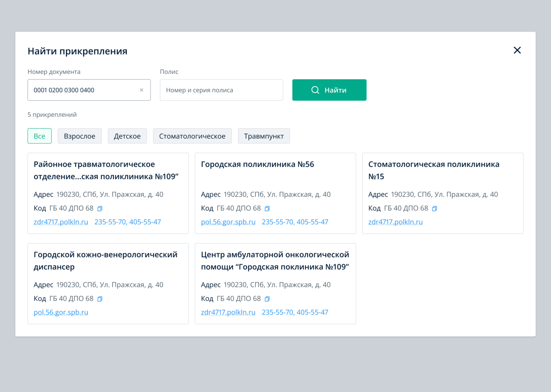Show only Детское attachments
This screenshot has height=392, width=551.
(x=127, y=136)
